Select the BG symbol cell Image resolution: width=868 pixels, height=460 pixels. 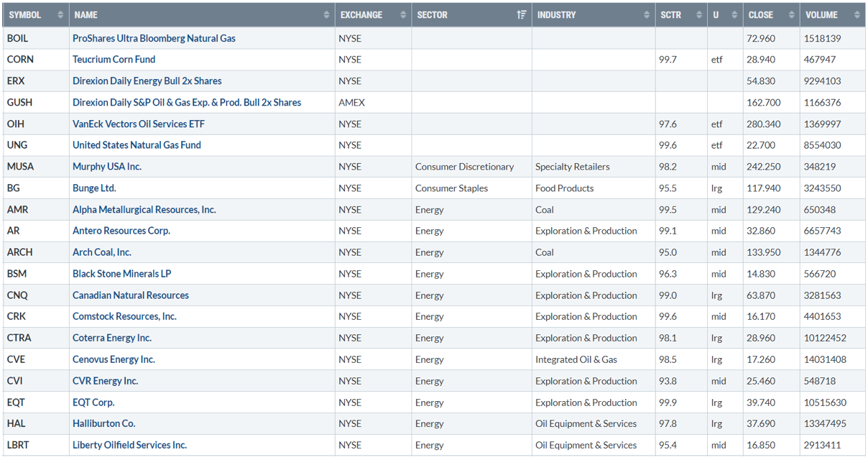pos(36,188)
